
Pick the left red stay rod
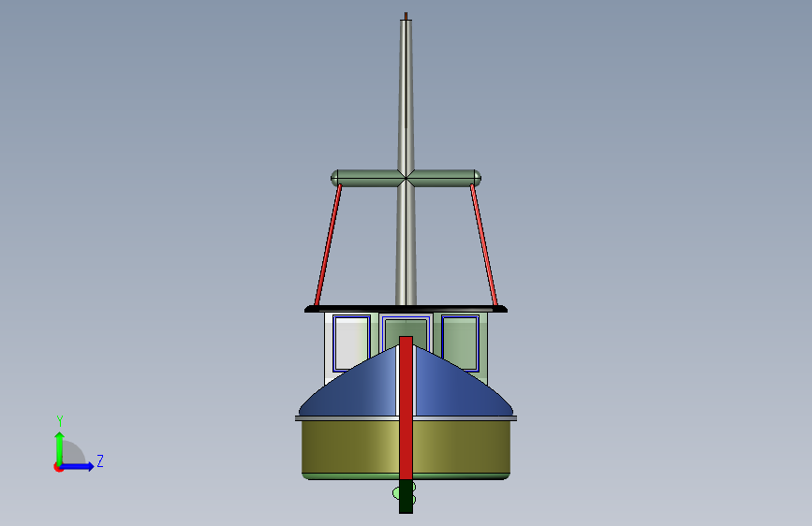(328, 245)
